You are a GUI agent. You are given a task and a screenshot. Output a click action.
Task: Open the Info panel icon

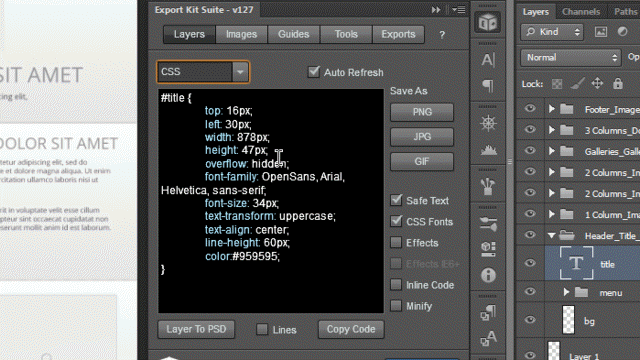(x=488, y=276)
